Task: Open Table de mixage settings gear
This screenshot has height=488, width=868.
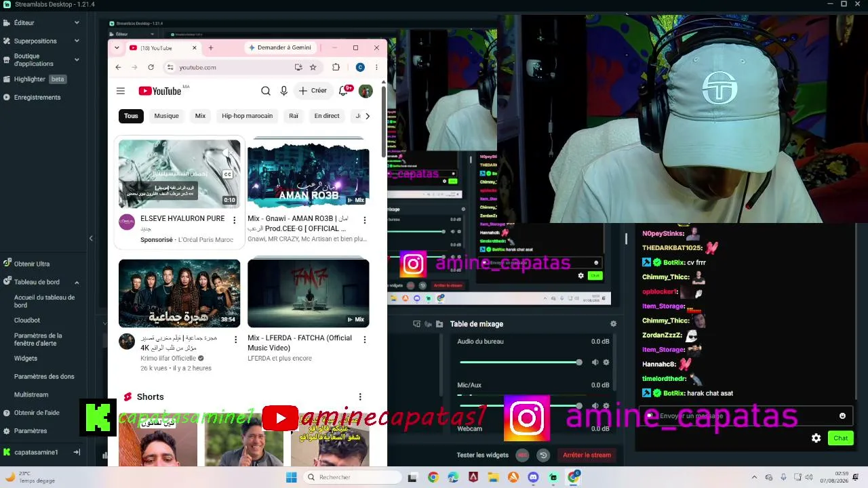Action: [614, 324]
